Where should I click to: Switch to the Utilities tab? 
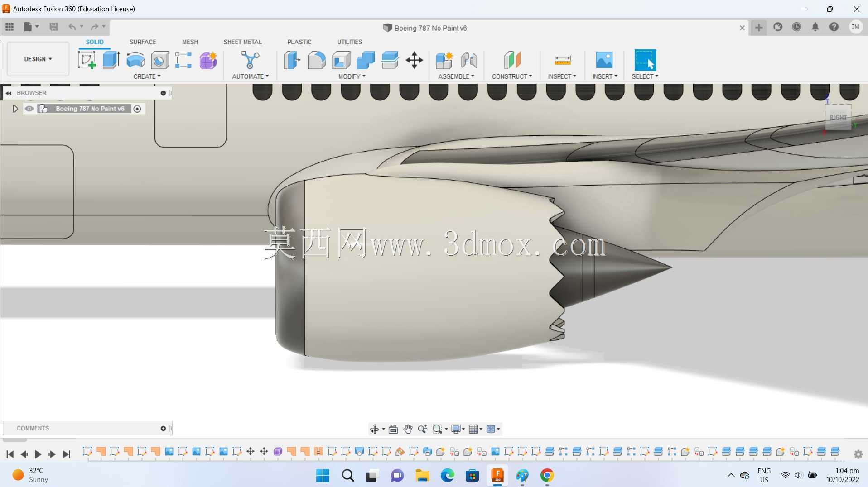(349, 42)
